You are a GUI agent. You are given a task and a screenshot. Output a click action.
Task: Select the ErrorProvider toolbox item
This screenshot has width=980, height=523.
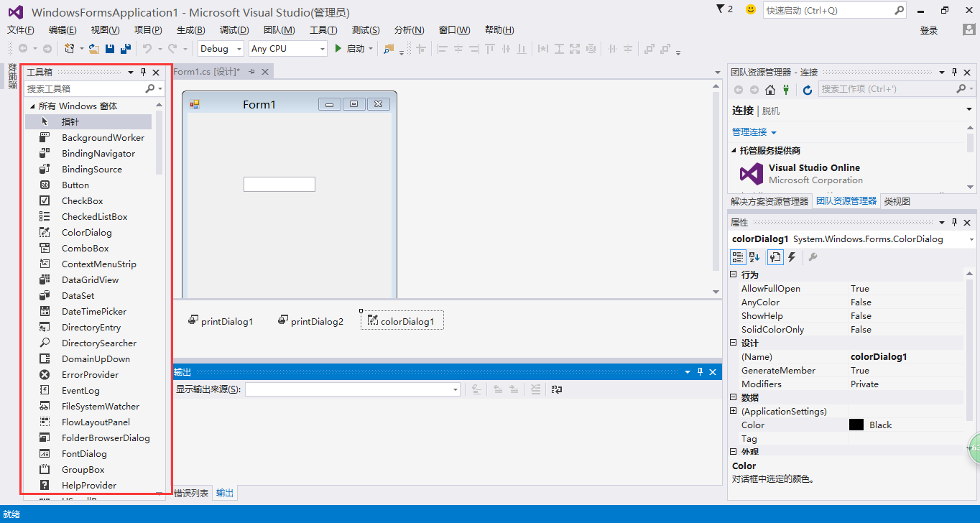pos(88,374)
